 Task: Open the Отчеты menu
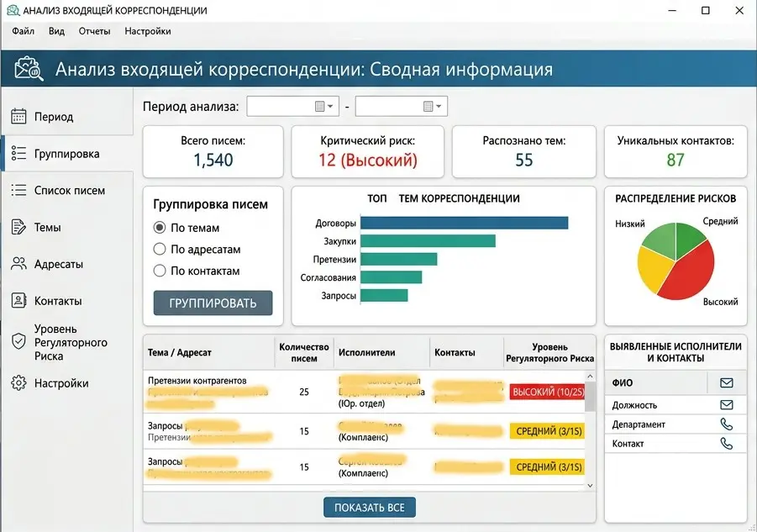coord(95,31)
